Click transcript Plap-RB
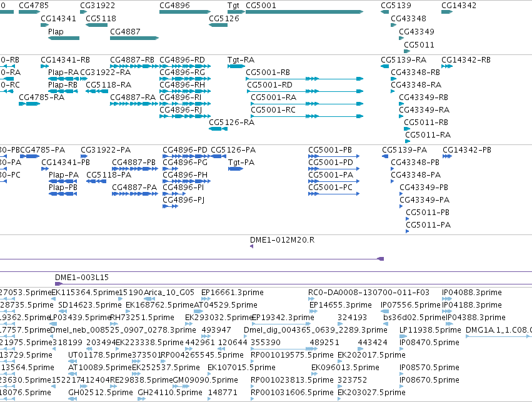 point(63,85)
